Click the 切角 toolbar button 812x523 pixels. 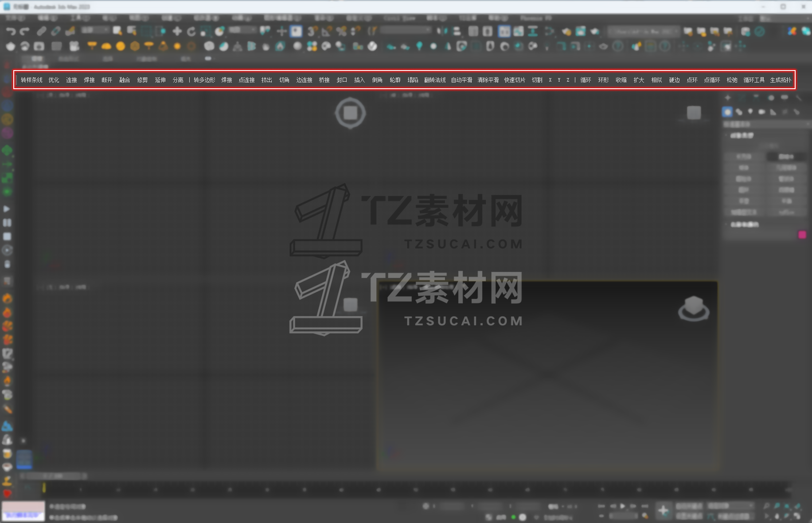point(285,80)
